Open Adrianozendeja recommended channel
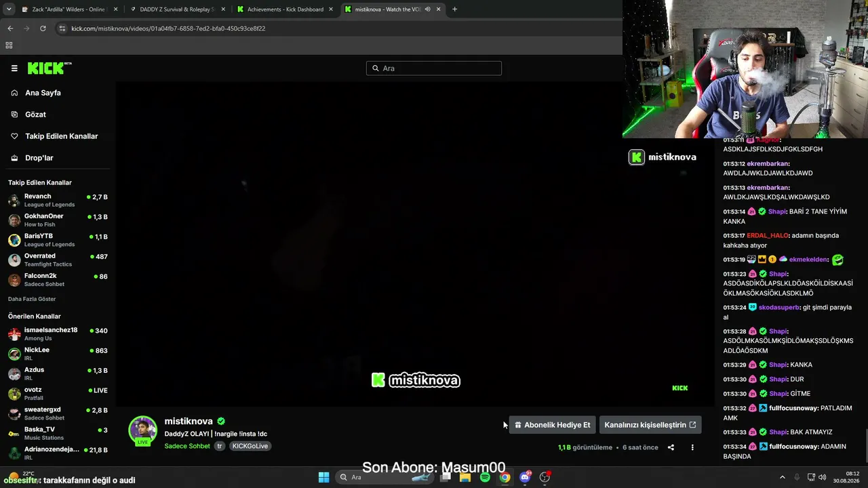The height and width of the screenshot is (488, 868). click(58, 453)
